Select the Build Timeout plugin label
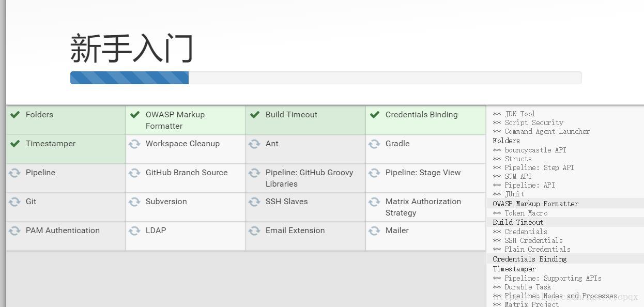644x307 pixels. (x=292, y=115)
